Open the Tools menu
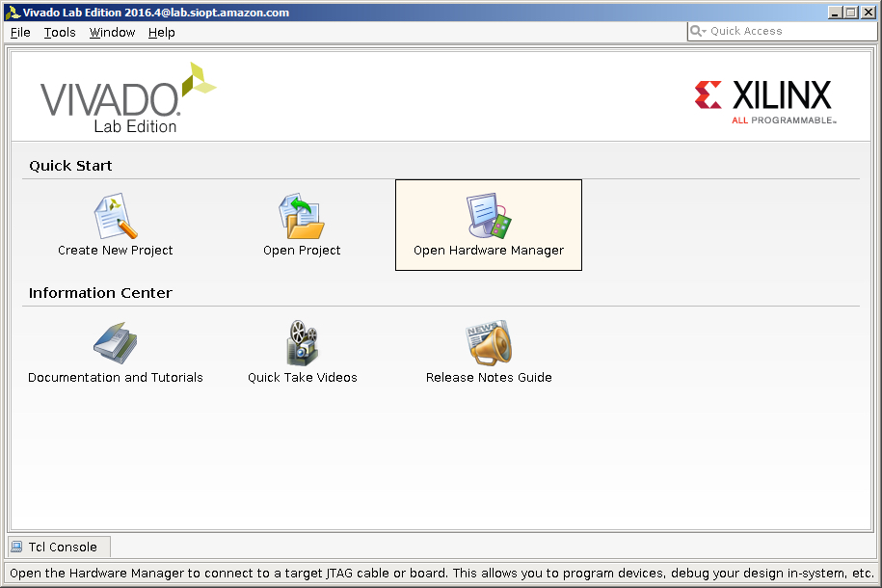 pyautogui.click(x=60, y=33)
